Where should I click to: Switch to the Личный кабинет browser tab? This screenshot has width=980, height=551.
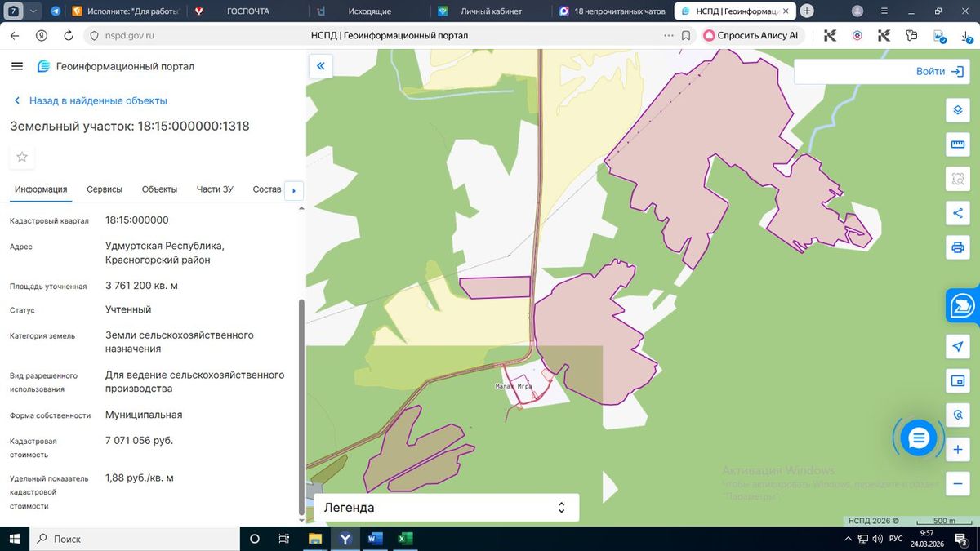[x=492, y=11]
